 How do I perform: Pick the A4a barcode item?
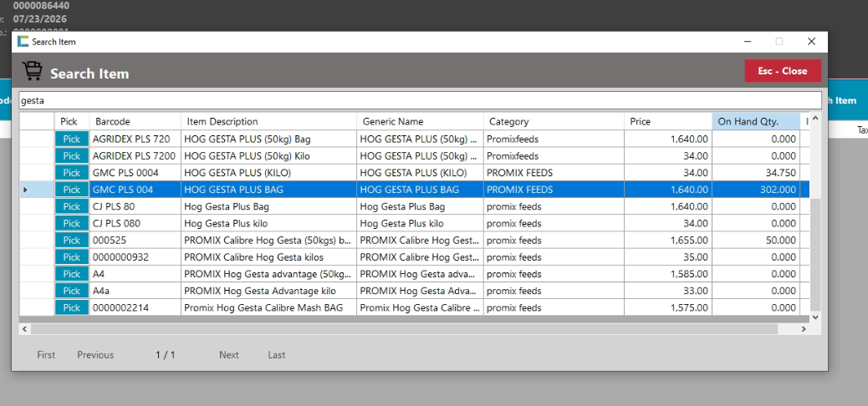click(71, 291)
